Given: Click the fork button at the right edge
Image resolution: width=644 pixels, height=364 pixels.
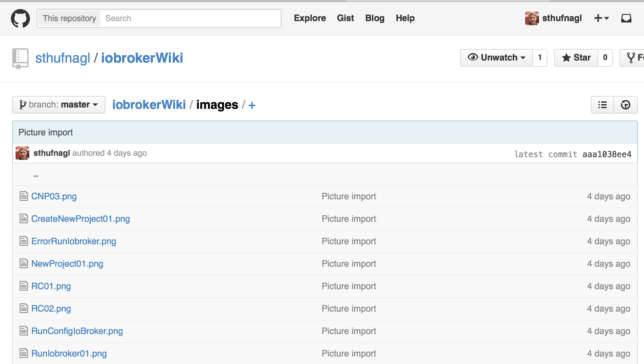Looking at the screenshot, I should point(633,58).
